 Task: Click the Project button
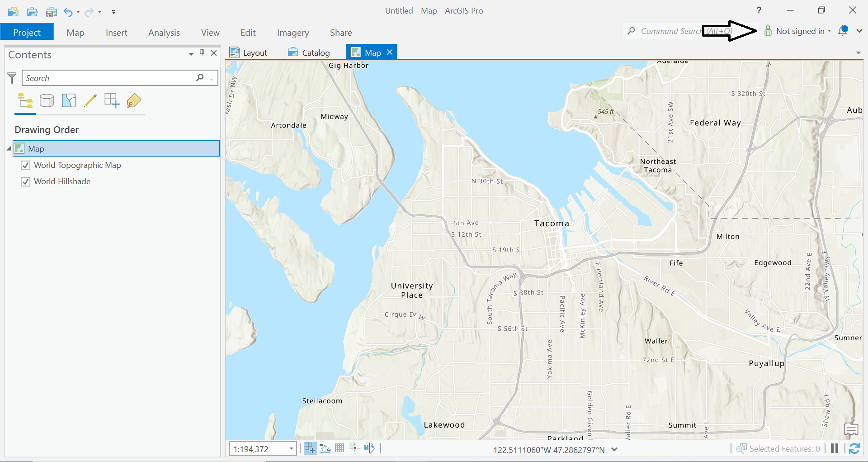click(27, 33)
